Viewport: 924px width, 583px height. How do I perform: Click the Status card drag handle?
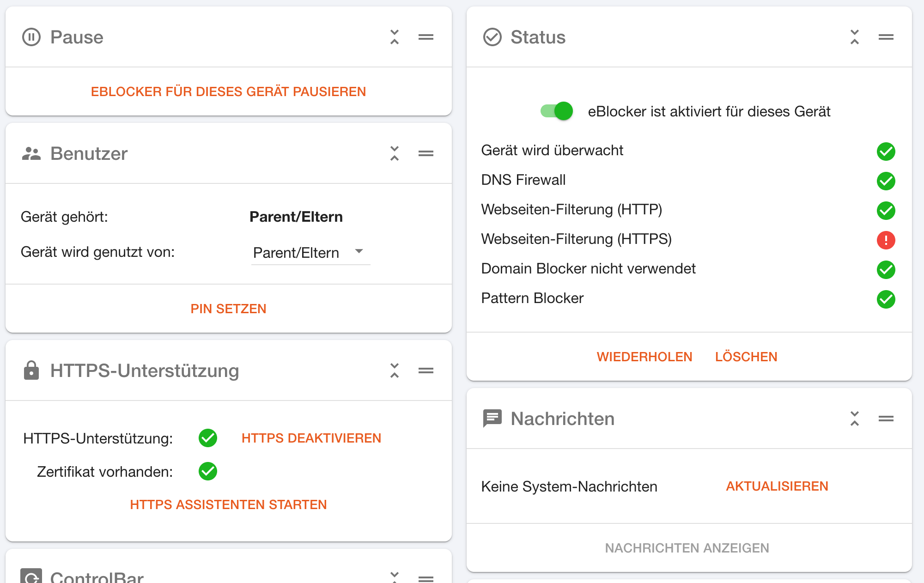pyautogui.click(x=886, y=37)
